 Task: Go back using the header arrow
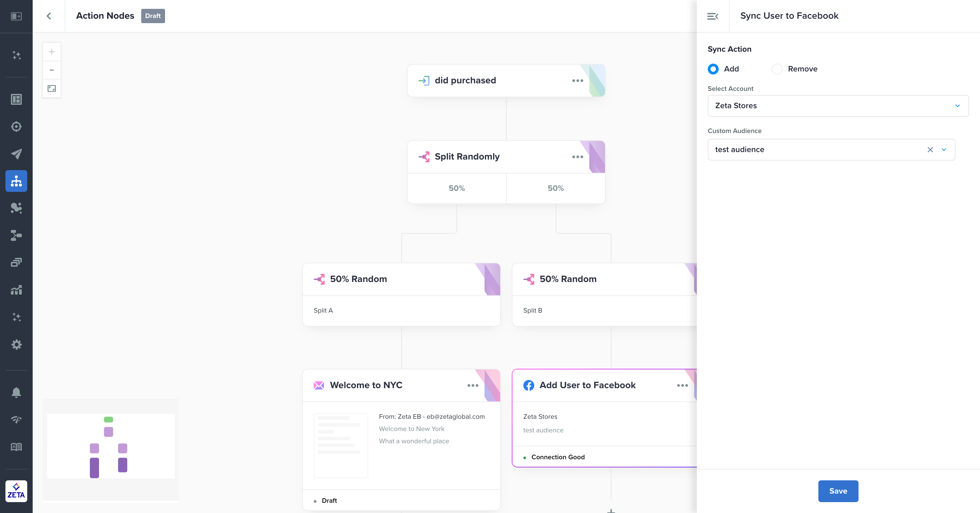49,16
